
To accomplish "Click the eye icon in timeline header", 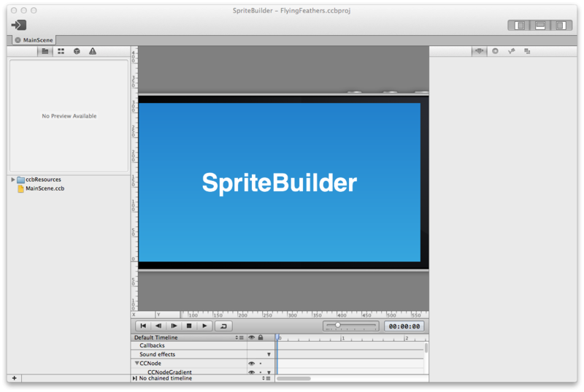I will (251, 338).
